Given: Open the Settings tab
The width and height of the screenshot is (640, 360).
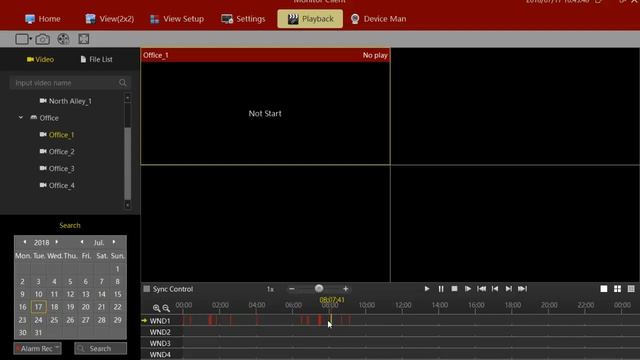Looking at the screenshot, I should [243, 19].
